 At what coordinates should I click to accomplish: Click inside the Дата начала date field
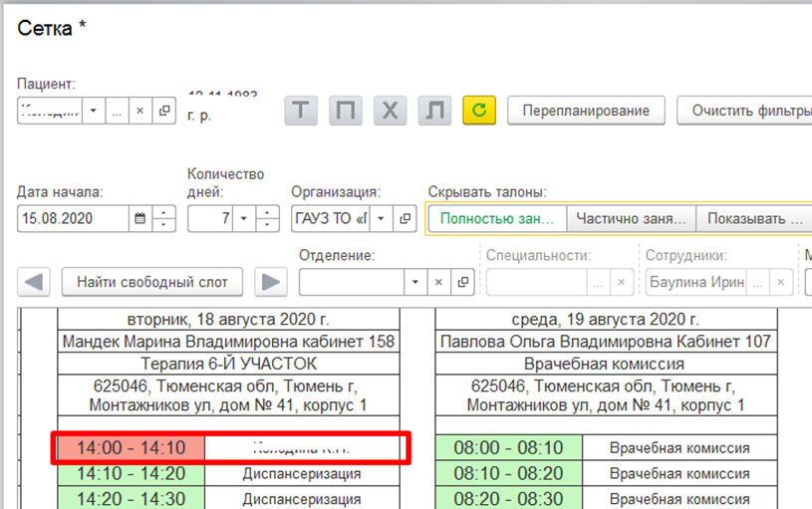pos(73,218)
